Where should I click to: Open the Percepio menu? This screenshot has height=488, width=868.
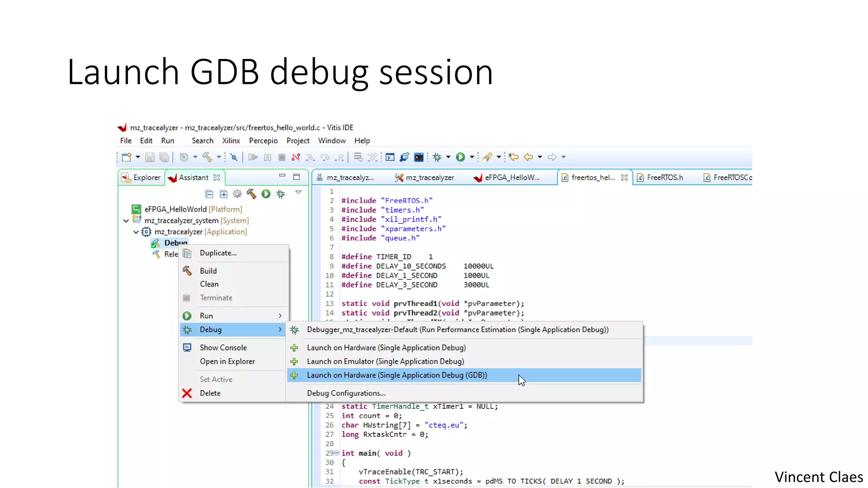(x=263, y=141)
